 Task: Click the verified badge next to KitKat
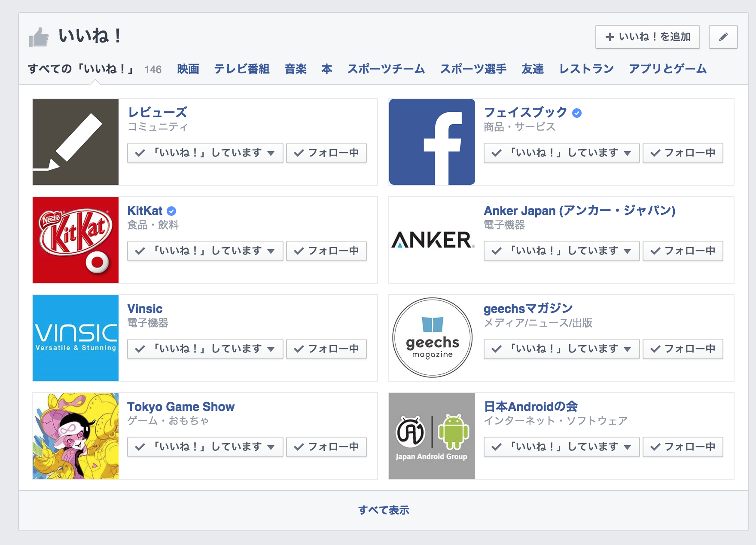click(171, 211)
